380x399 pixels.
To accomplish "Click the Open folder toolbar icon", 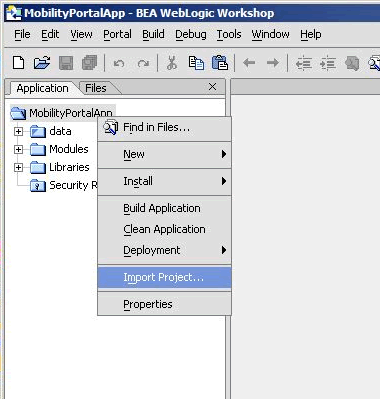I will (x=42, y=63).
